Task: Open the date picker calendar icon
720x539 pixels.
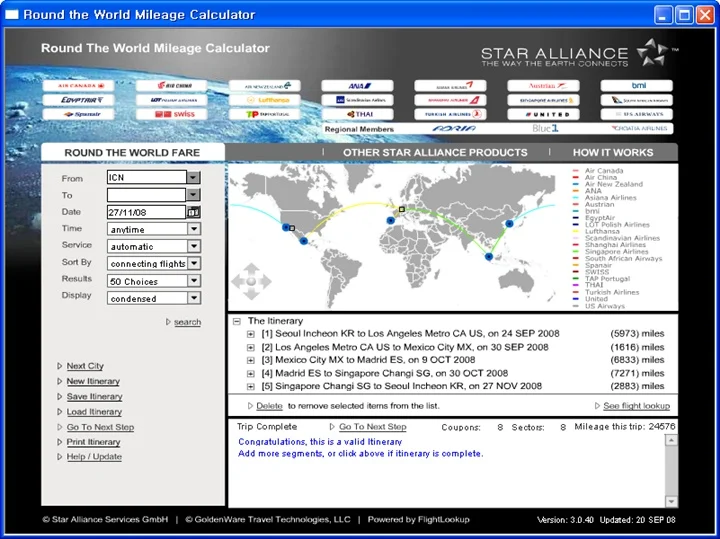Action: 193,212
